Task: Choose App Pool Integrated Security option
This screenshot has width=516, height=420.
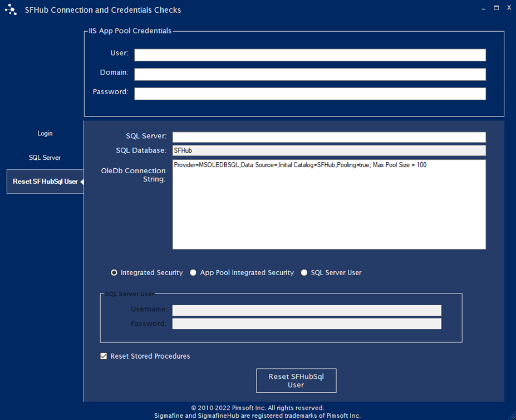Action: click(193, 273)
